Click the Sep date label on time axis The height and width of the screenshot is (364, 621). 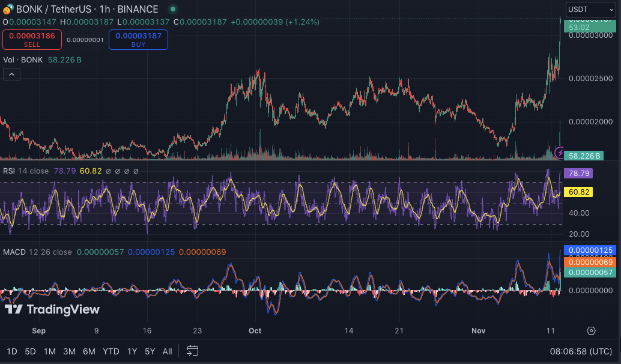[39, 331]
